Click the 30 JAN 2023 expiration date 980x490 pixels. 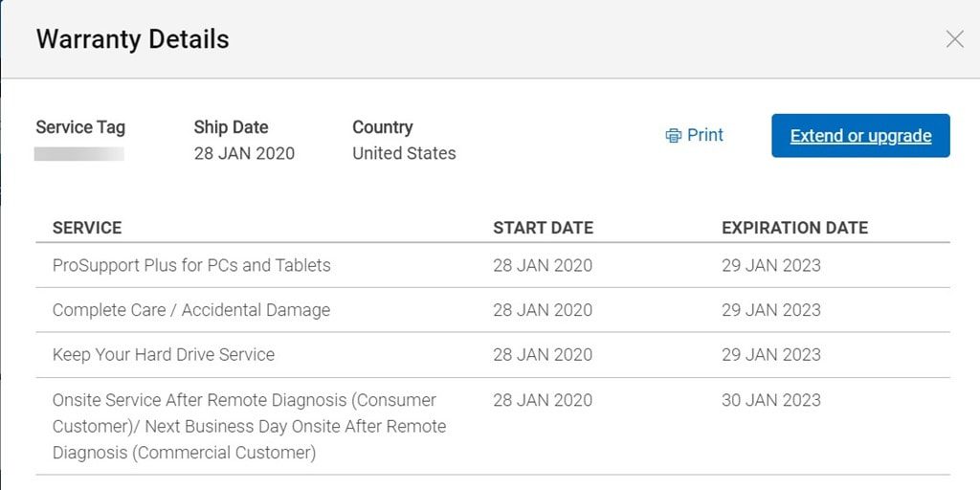click(x=770, y=400)
